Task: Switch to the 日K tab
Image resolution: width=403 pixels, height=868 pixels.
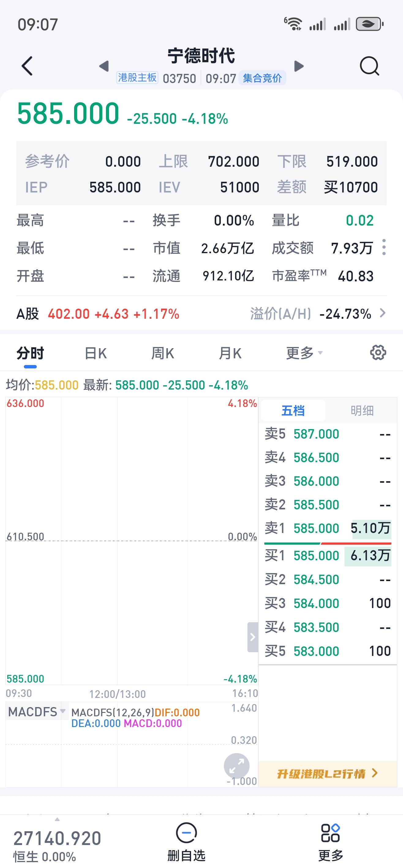Action: pyautogui.click(x=96, y=353)
